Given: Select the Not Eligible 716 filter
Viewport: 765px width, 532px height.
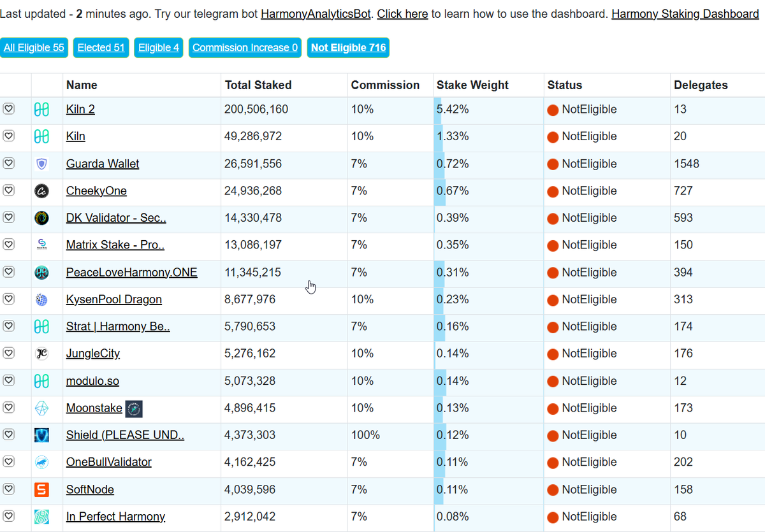Looking at the screenshot, I should click(x=348, y=48).
